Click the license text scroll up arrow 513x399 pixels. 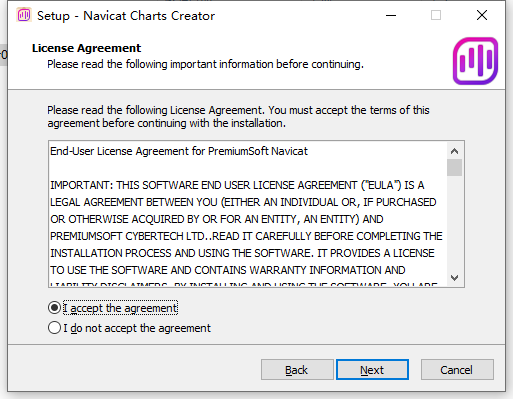tap(454, 151)
